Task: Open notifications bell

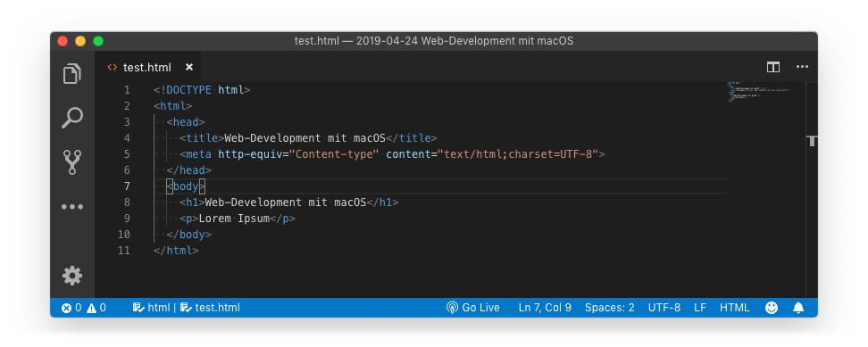Action: click(798, 308)
